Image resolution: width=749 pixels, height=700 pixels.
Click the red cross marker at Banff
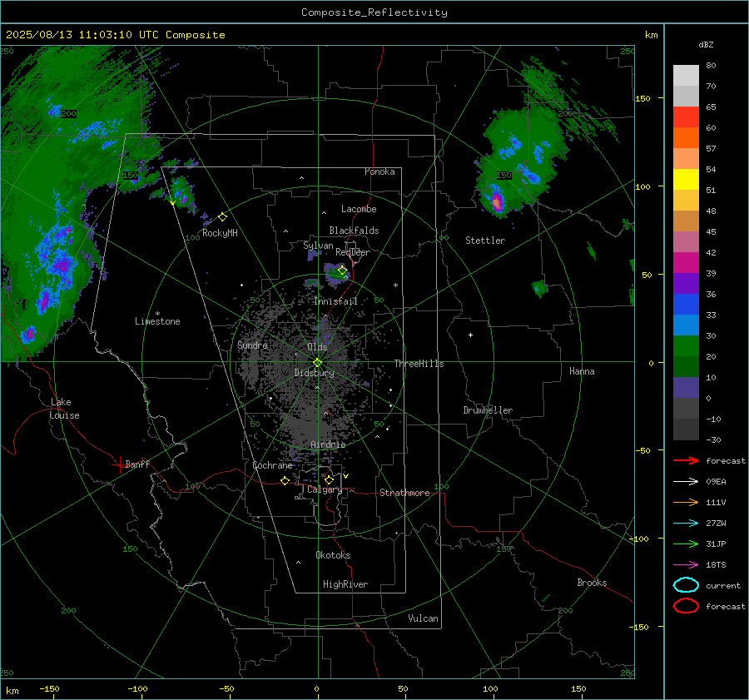tap(119, 464)
